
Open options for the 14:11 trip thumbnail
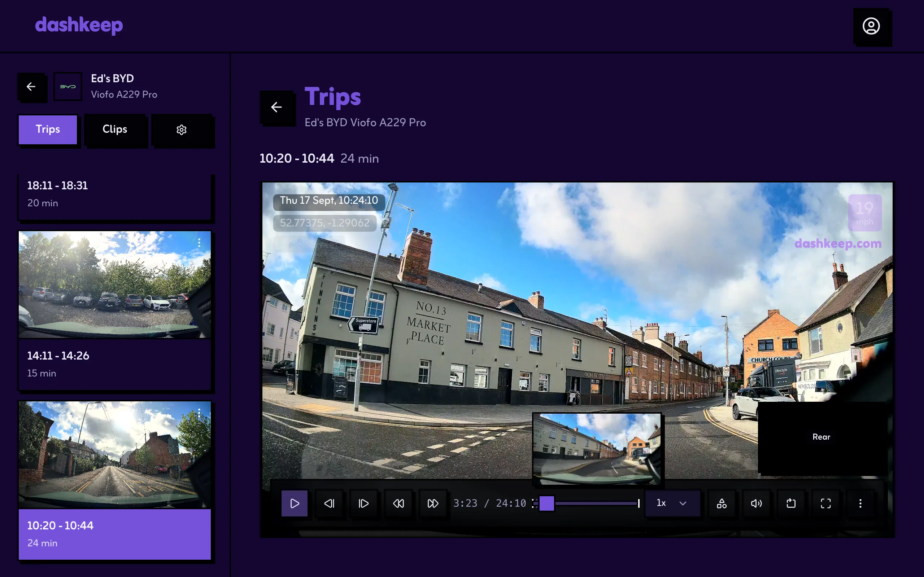point(199,243)
